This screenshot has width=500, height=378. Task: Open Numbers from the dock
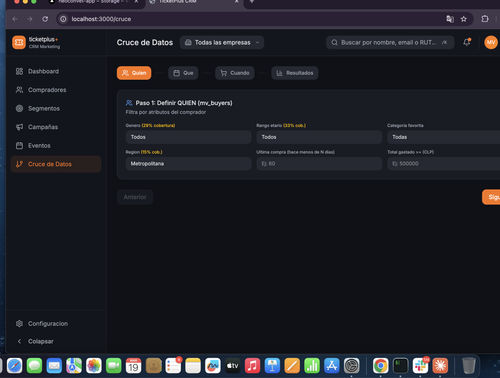click(x=312, y=366)
